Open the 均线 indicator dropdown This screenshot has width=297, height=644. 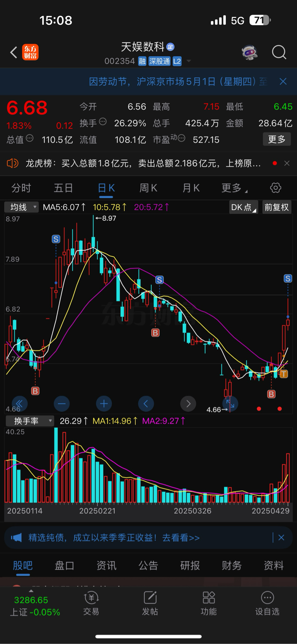(x=22, y=207)
